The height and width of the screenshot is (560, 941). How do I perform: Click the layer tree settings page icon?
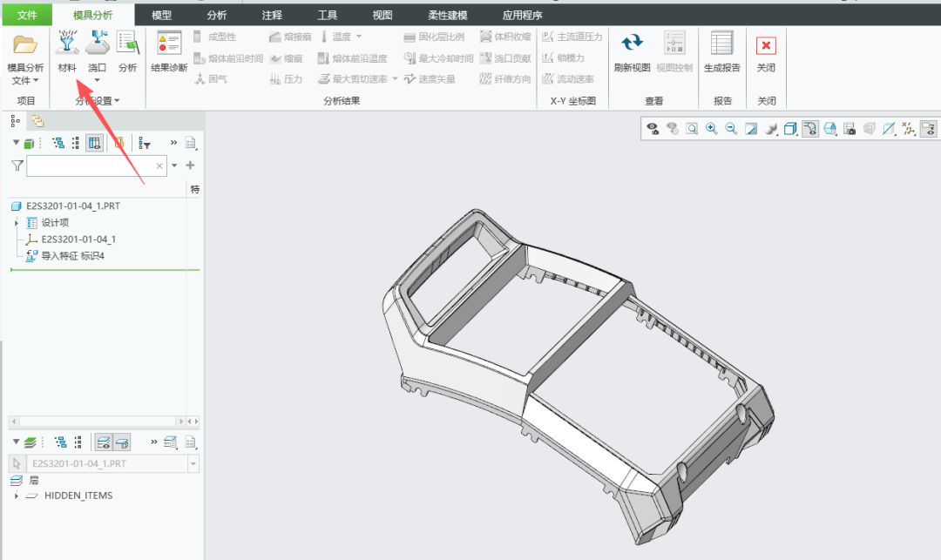(x=191, y=442)
